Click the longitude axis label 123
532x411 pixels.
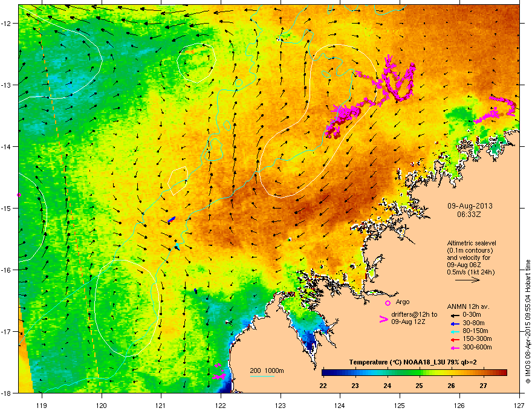(x=281, y=405)
